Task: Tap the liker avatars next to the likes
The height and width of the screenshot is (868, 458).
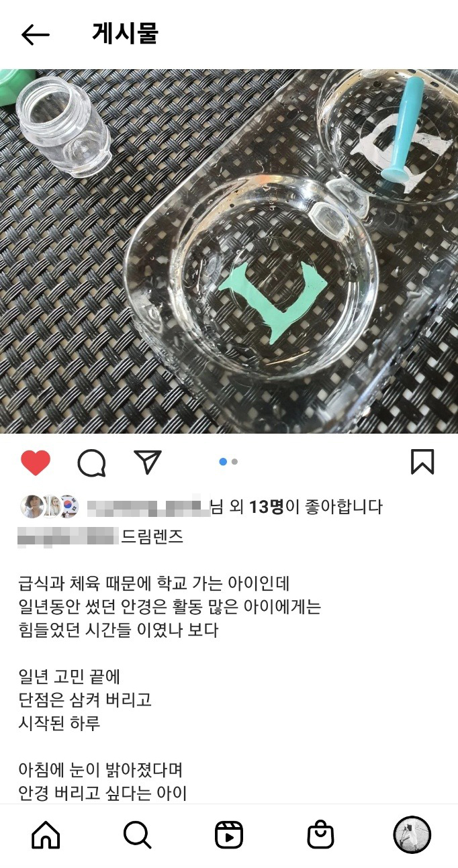Action: coord(50,507)
